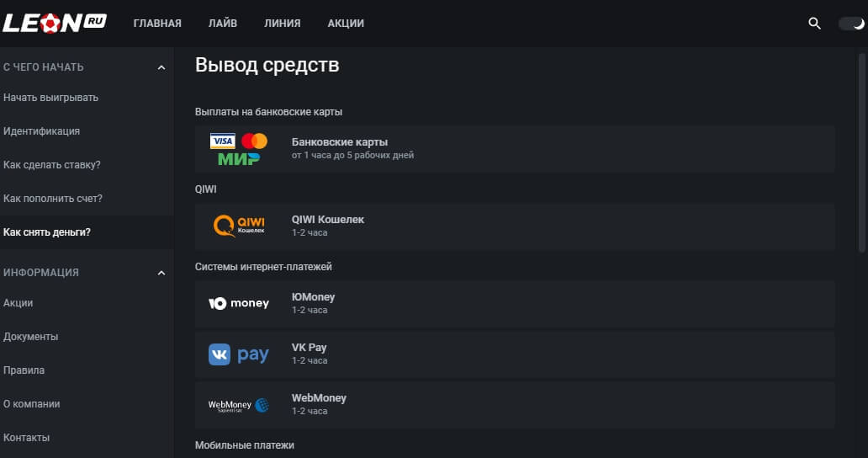
Task: Open Акции link in sidebar
Action: 19,303
